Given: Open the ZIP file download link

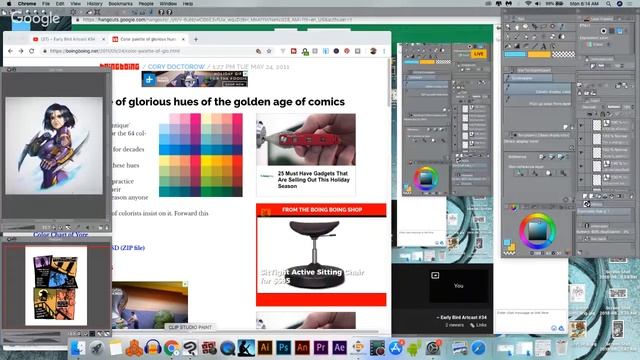Looking at the screenshot, I should 128,248.
